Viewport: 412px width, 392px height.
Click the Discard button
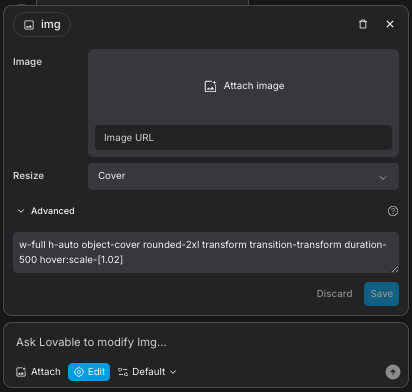(334, 294)
